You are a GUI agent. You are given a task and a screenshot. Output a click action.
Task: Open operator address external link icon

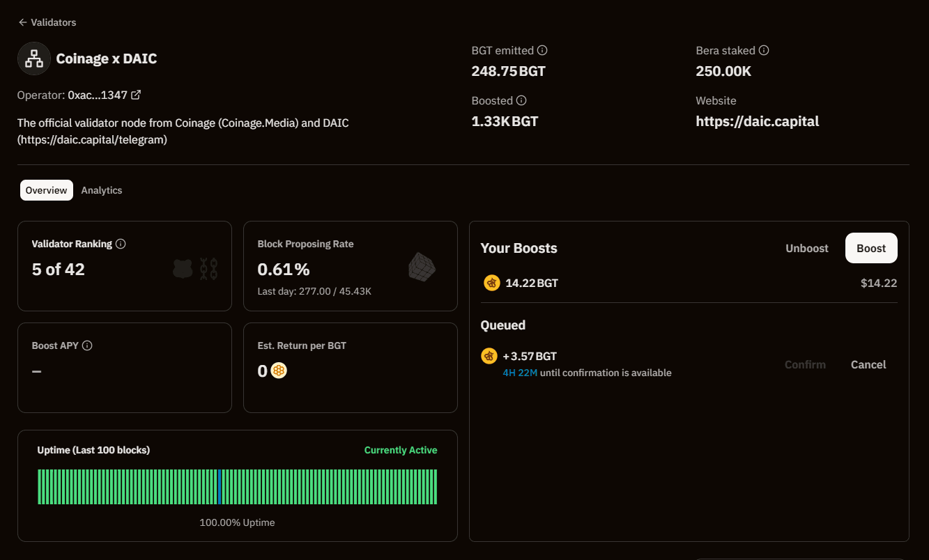(x=136, y=95)
